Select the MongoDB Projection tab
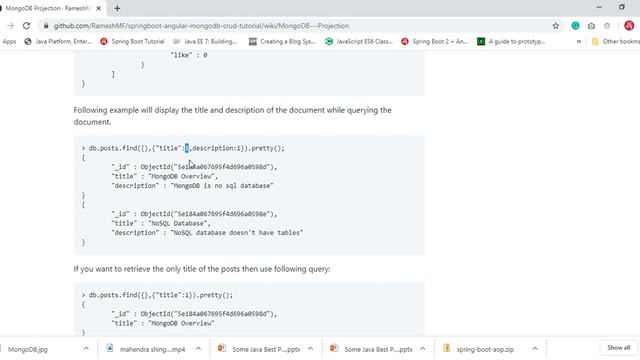This screenshot has width=640, height=360. [x=48, y=8]
